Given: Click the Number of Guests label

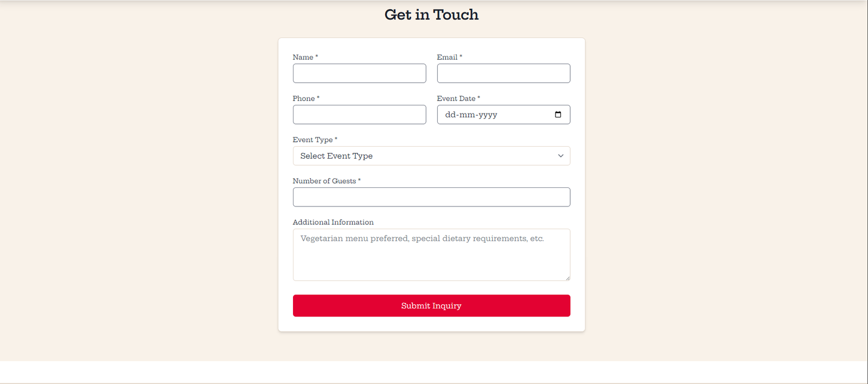Looking at the screenshot, I should pos(324,181).
